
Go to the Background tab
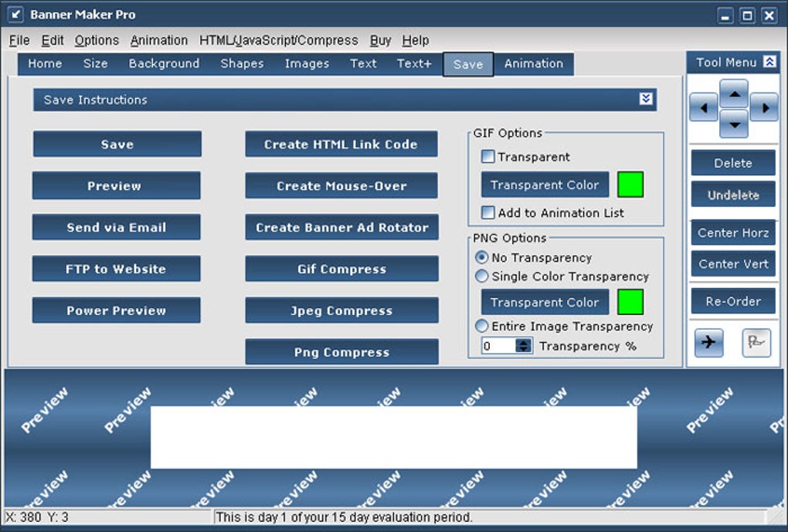[x=164, y=64]
